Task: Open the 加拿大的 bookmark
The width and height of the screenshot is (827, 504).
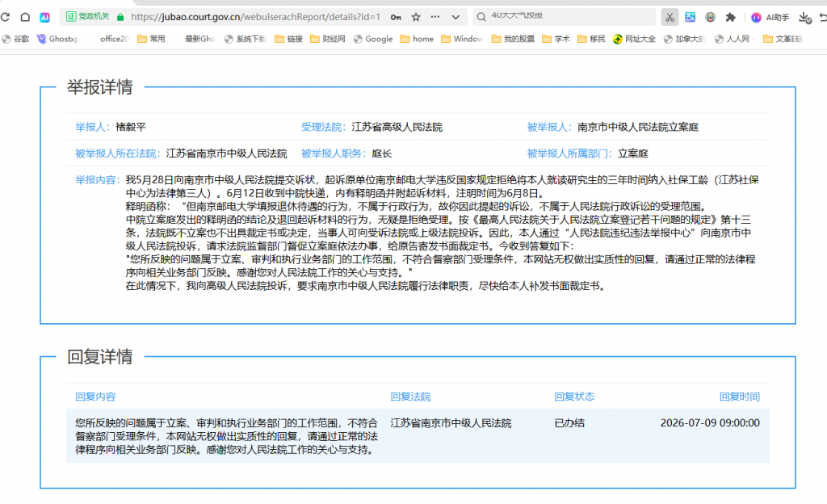Action: click(685, 39)
